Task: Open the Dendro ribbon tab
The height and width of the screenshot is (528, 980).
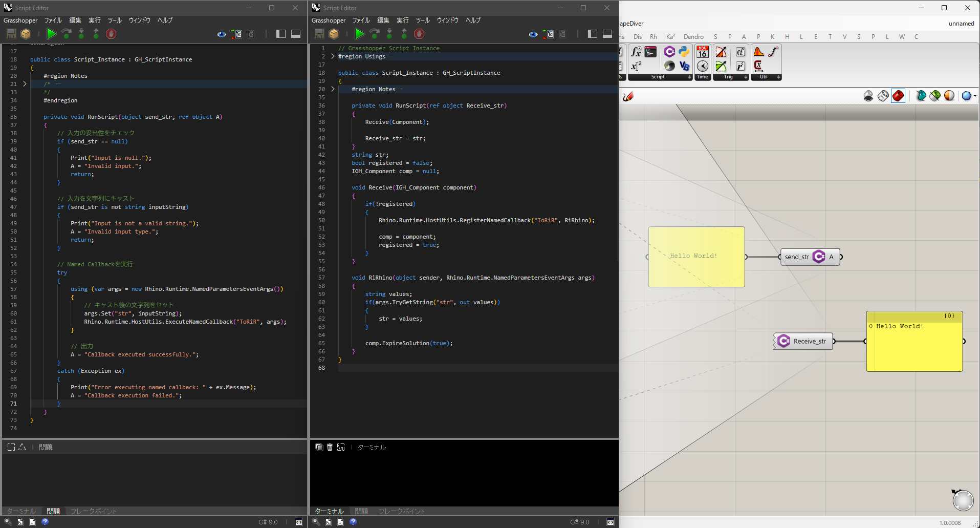Action: [x=693, y=37]
